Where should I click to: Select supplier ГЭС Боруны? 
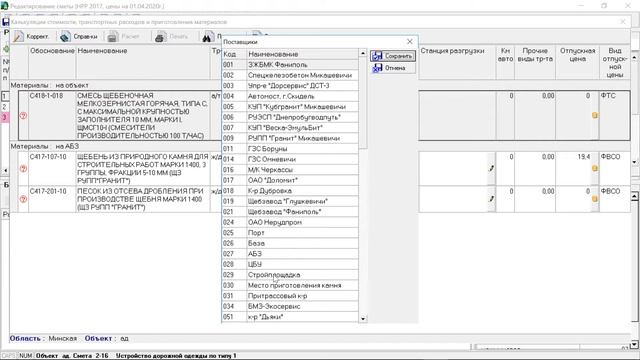tap(290, 149)
